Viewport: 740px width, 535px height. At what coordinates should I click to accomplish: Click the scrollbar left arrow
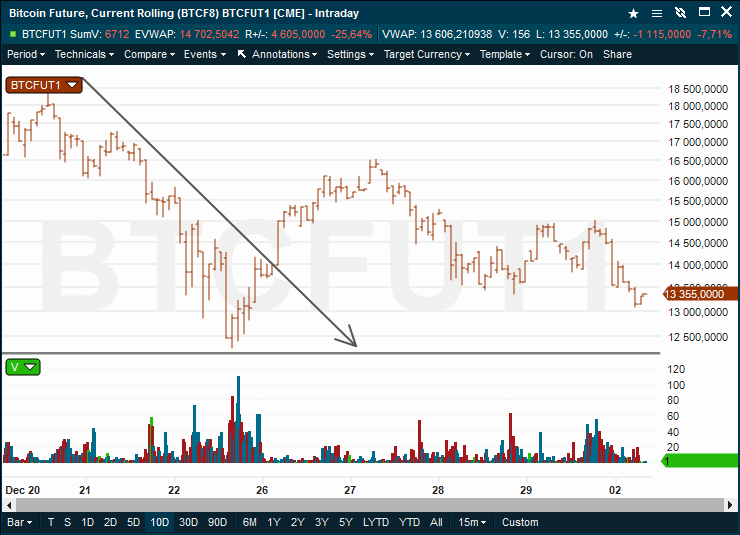(x=8, y=505)
